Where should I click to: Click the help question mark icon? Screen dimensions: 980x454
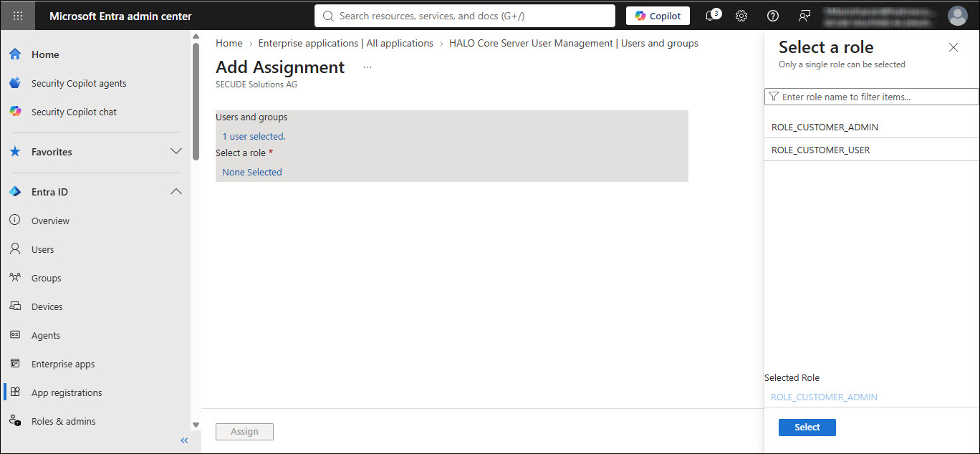(773, 16)
